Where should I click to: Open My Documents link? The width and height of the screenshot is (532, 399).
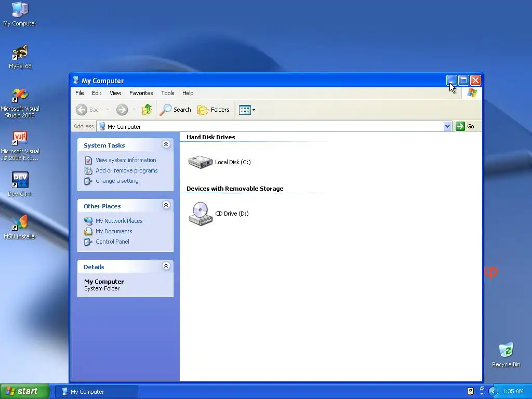pos(114,231)
